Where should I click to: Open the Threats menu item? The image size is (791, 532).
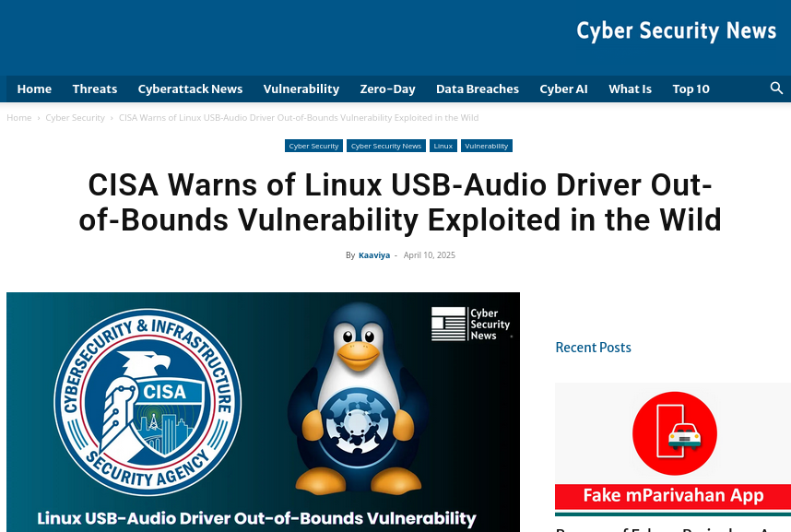click(x=95, y=89)
